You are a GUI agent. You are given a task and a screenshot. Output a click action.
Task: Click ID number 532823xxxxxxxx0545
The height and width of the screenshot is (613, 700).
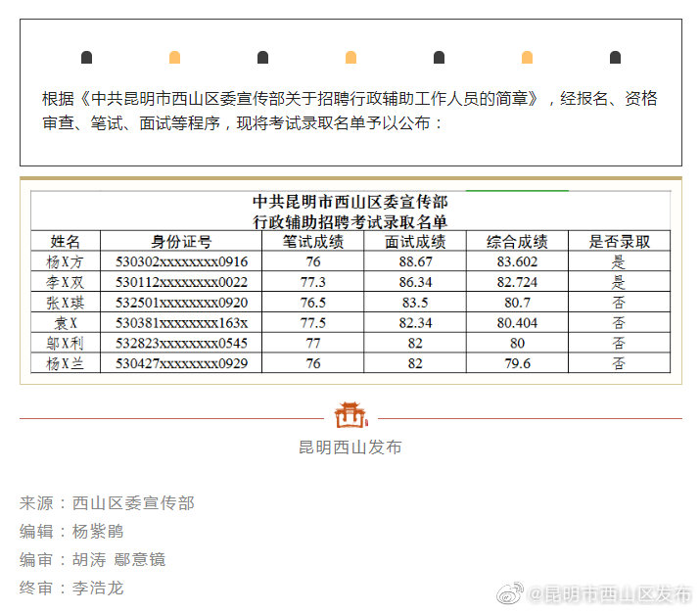click(x=182, y=344)
